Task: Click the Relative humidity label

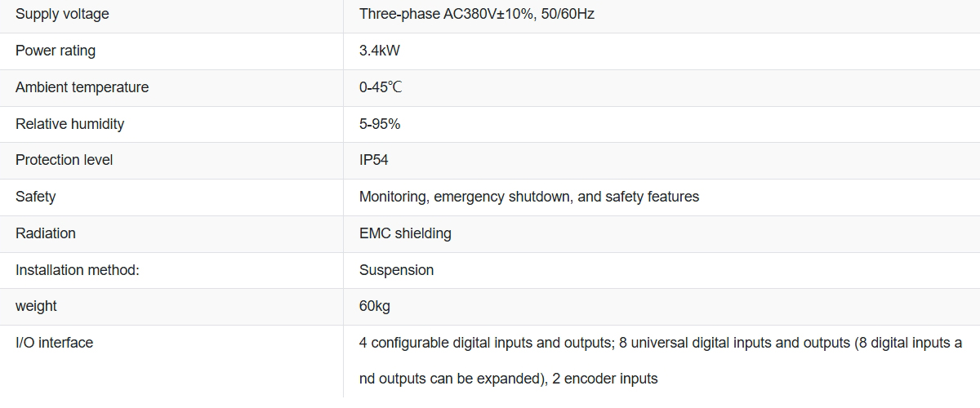Action: (x=69, y=124)
